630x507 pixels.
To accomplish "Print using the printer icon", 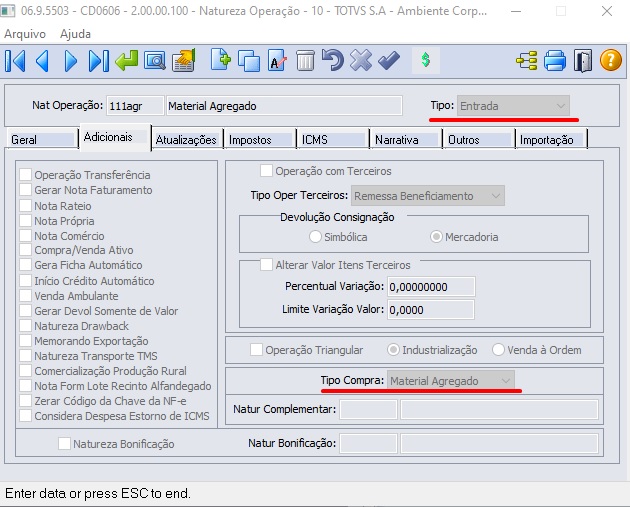I will tap(555, 61).
